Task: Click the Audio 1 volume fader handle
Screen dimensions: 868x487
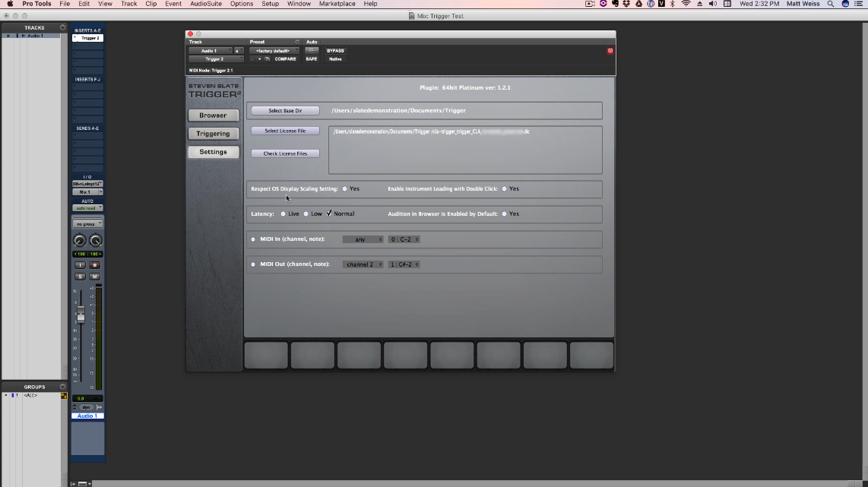Action: pos(81,315)
